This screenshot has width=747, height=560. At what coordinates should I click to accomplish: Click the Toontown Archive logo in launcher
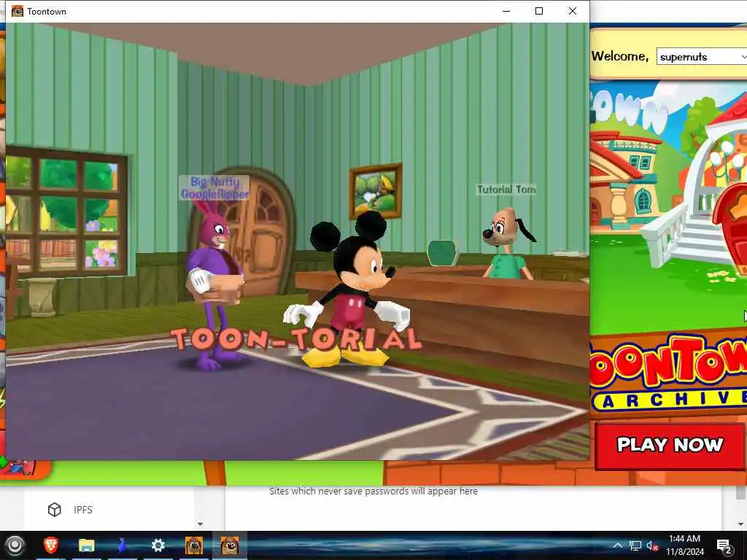668,373
